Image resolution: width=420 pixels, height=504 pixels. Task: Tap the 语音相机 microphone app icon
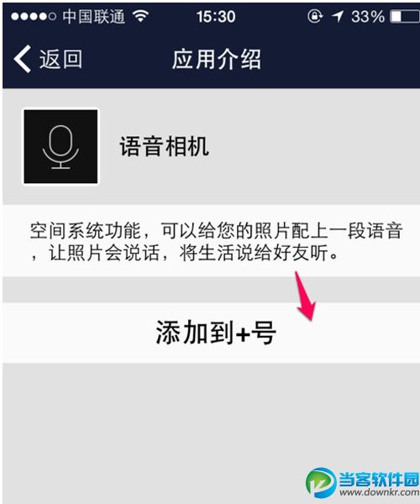pos(60,146)
